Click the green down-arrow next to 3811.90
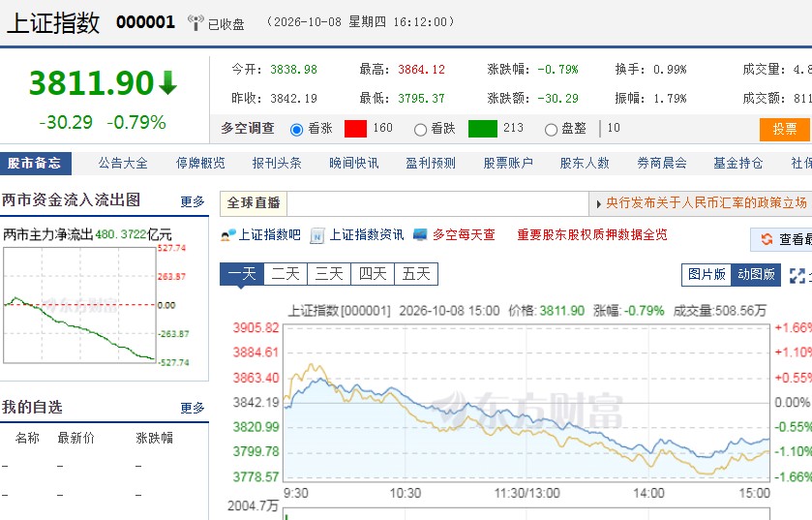This screenshot has height=520, width=812. point(167,83)
